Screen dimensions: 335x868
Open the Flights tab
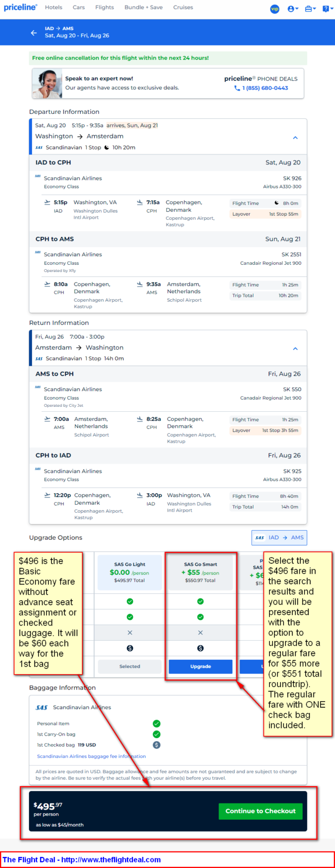104,7
